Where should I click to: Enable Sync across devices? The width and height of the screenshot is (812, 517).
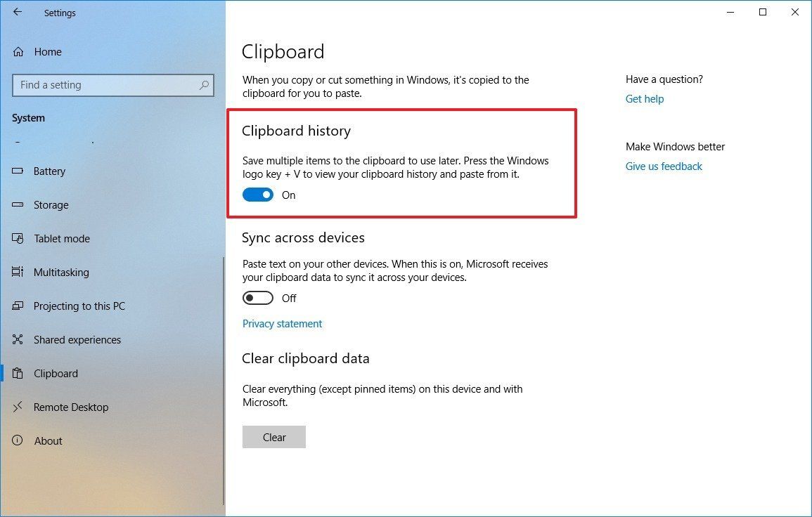(257, 298)
